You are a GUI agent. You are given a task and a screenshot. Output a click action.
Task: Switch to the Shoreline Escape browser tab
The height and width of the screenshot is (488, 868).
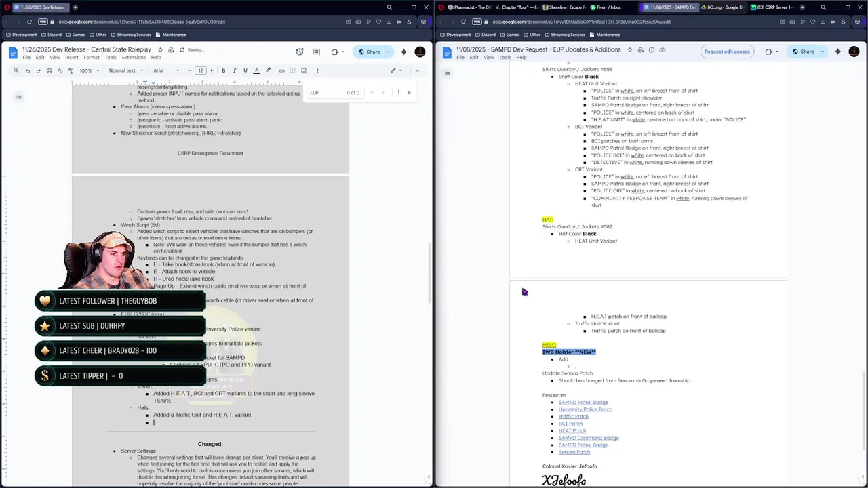pos(564,7)
